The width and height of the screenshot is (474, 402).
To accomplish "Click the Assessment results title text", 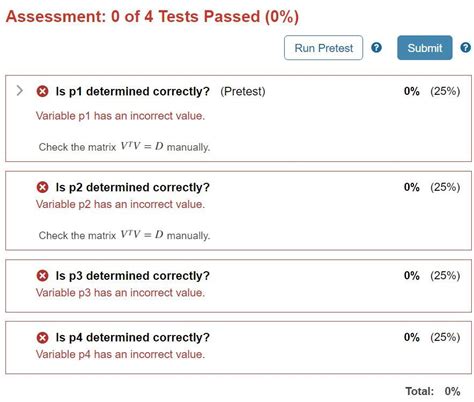I will pos(152,16).
